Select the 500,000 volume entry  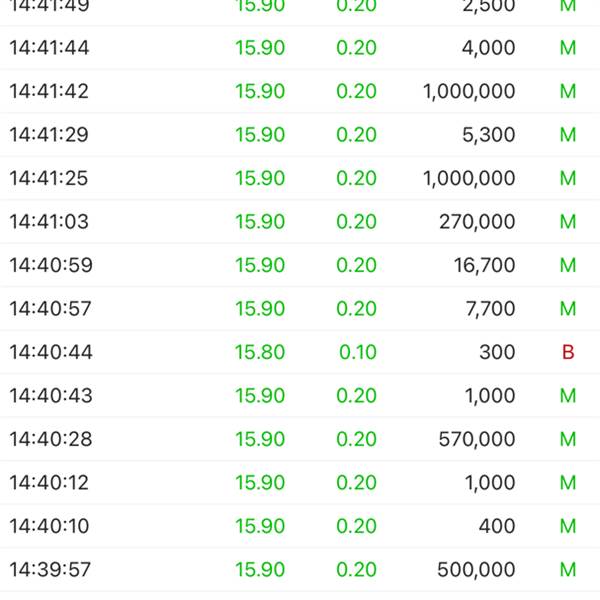(476, 570)
